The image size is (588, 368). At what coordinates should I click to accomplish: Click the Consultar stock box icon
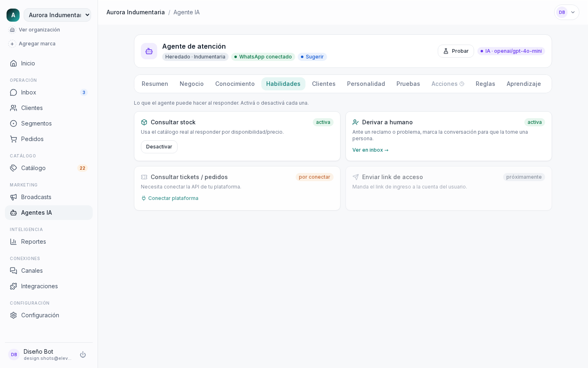point(144,122)
